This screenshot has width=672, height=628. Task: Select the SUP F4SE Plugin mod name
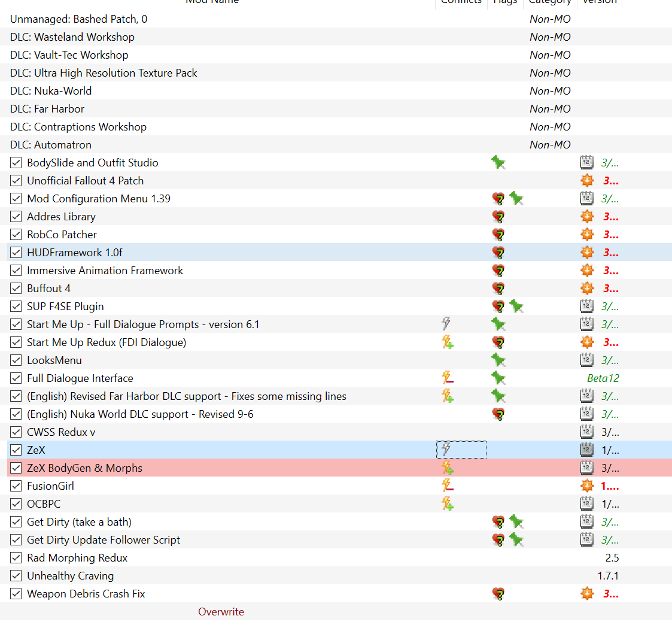65,307
